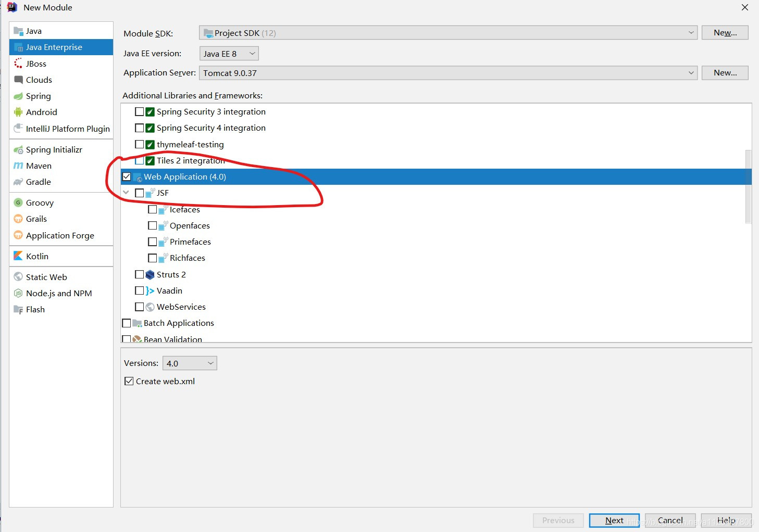Click the WebServices globe icon

point(150,307)
